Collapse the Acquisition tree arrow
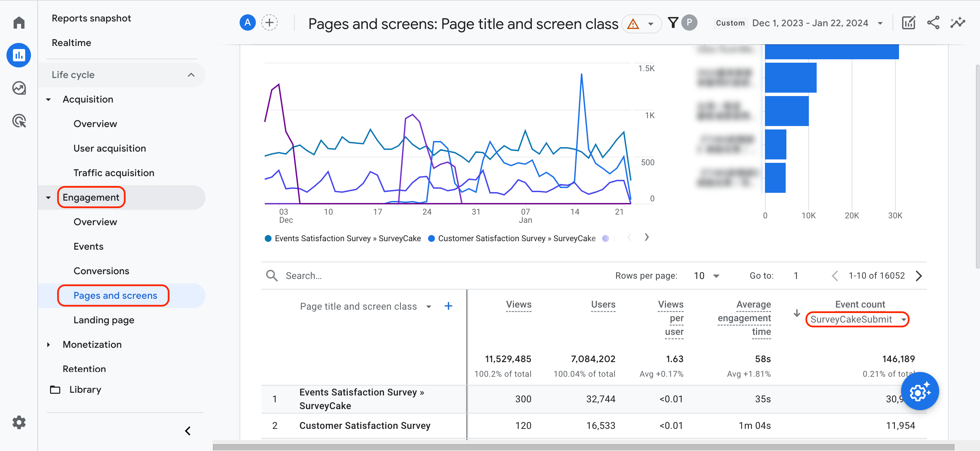Viewport: 980px width, 451px height. pos(48,99)
